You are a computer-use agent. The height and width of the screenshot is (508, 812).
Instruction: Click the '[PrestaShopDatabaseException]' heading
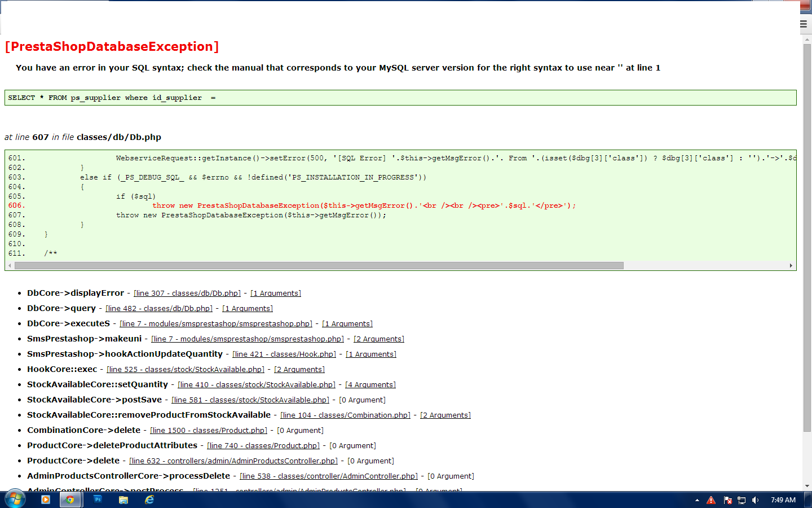112,47
